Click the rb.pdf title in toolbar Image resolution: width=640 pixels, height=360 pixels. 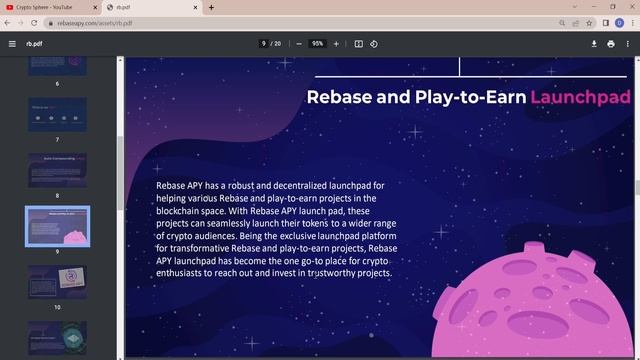click(x=34, y=44)
